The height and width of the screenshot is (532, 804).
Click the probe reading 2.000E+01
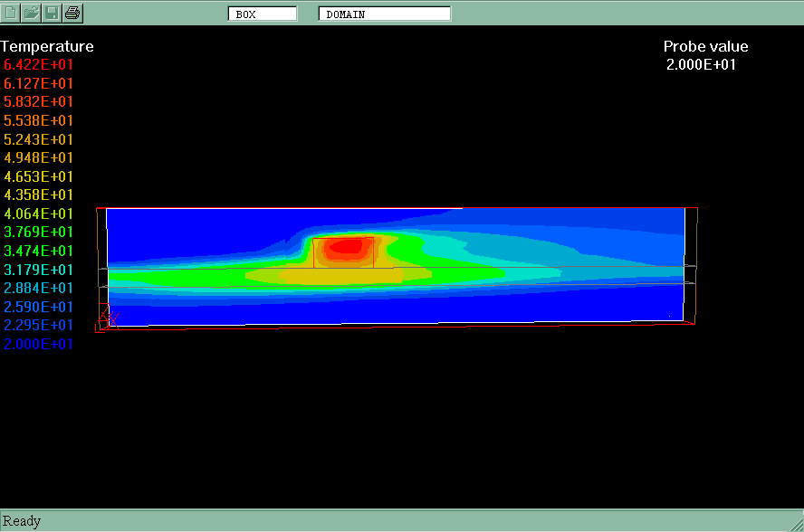coord(701,65)
